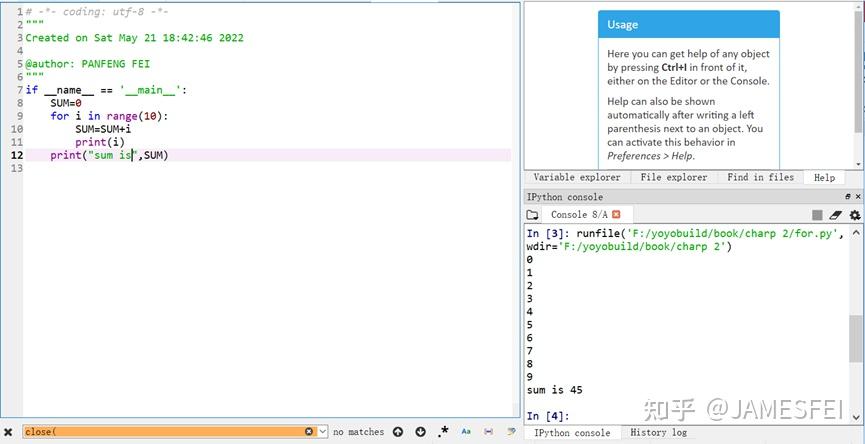Go to previous match with up arrow

tap(398, 432)
